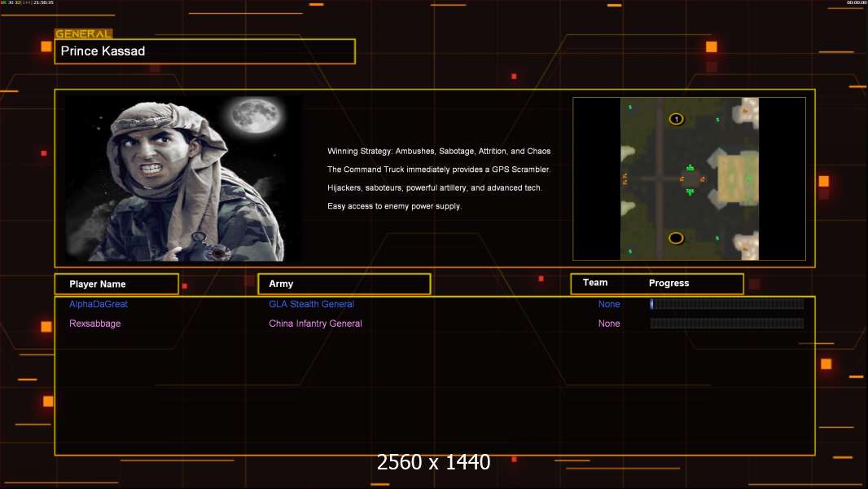Viewport: 868px width, 489px height.
Task: Click the GENERAL label tag
Action: (x=84, y=33)
